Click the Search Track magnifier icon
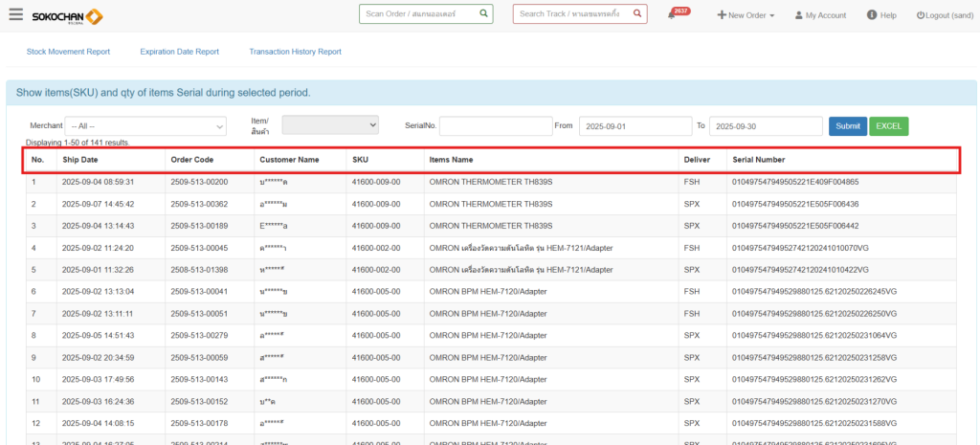The width and height of the screenshot is (980, 445). pos(637,14)
